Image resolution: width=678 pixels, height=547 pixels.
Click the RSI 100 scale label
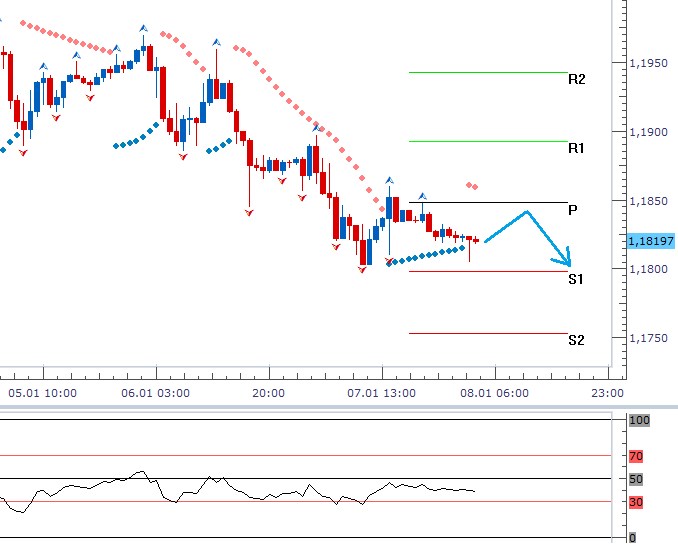tap(639, 421)
